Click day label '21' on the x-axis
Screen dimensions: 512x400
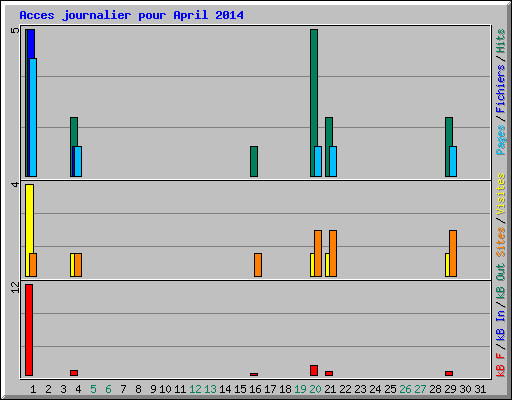[330, 389]
